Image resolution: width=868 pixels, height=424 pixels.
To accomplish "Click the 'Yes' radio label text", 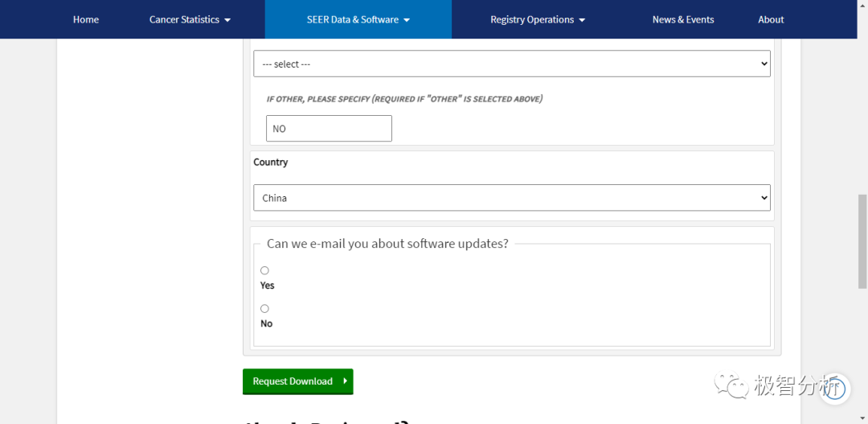I will [x=268, y=286].
